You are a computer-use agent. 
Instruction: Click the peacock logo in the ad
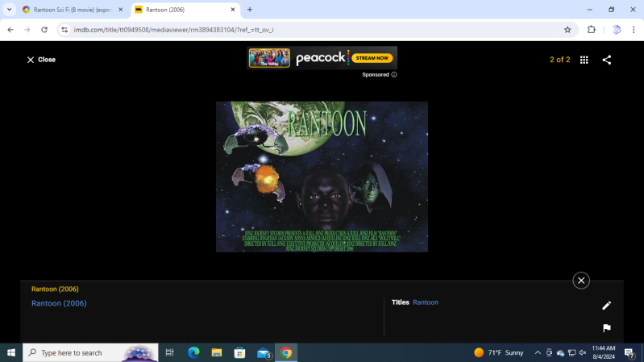[x=322, y=58]
